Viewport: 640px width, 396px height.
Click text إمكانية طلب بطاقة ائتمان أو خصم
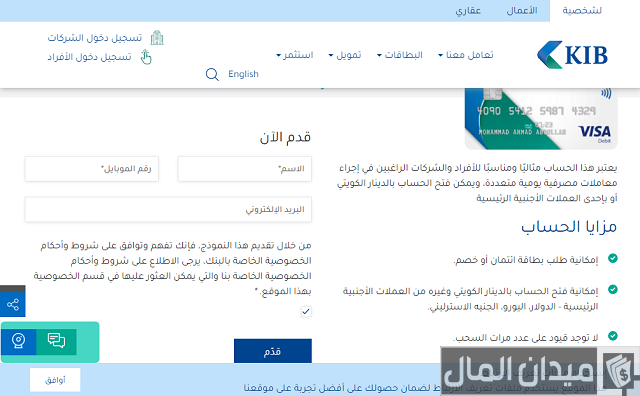(x=526, y=260)
